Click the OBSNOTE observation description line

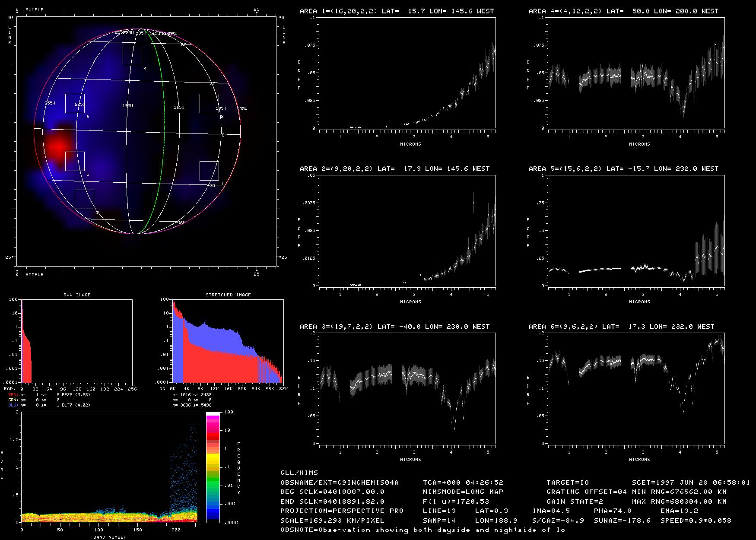click(422, 530)
